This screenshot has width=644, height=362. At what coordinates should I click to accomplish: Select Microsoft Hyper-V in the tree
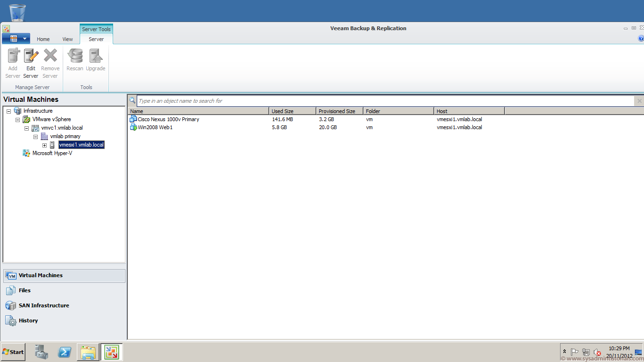pos(52,153)
